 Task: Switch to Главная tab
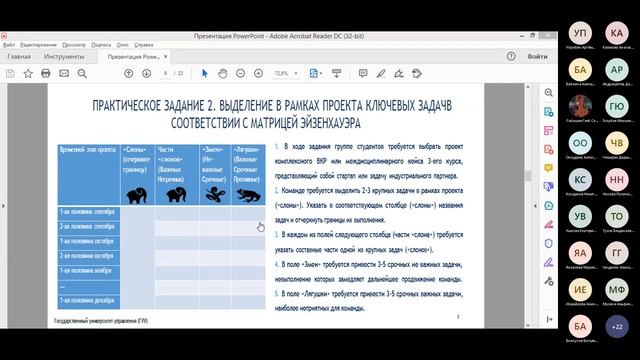19,57
